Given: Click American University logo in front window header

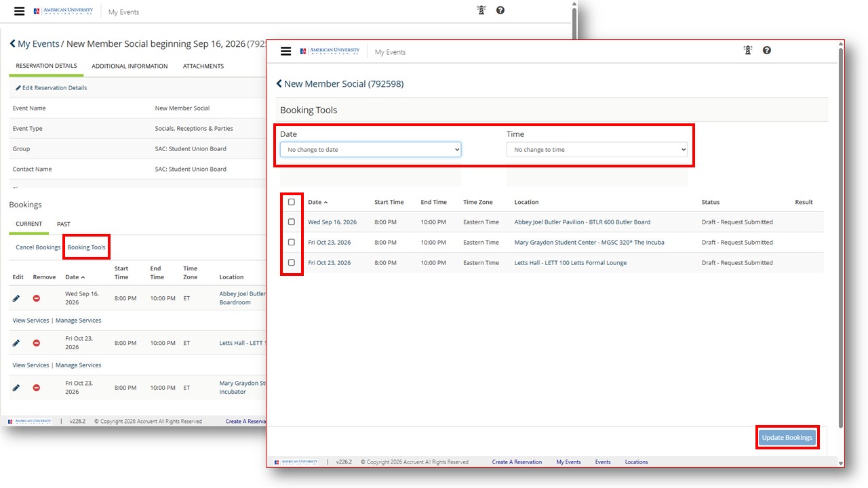Looking at the screenshot, I should 330,52.
